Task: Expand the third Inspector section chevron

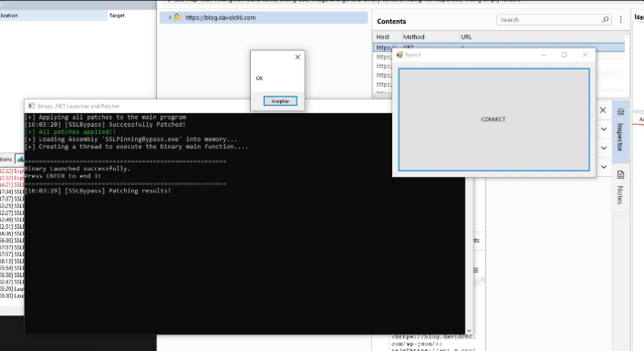Action: coord(604,167)
